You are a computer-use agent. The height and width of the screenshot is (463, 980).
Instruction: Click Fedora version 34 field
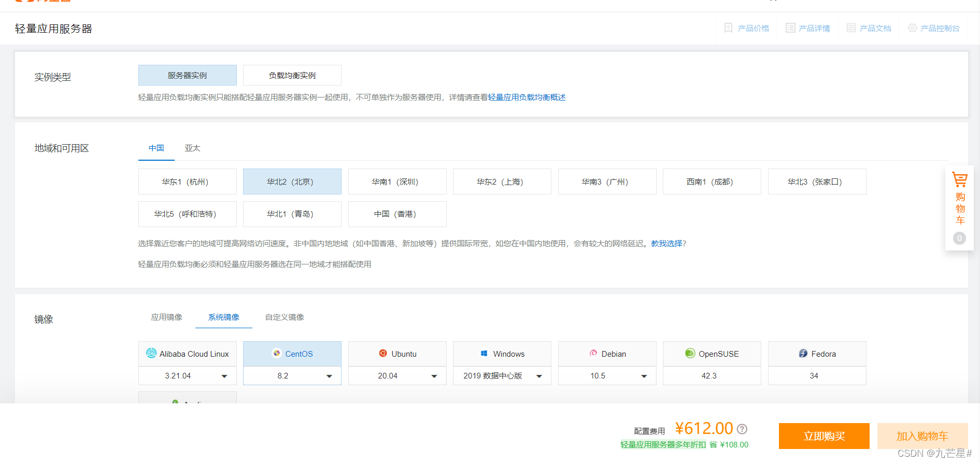(817, 376)
